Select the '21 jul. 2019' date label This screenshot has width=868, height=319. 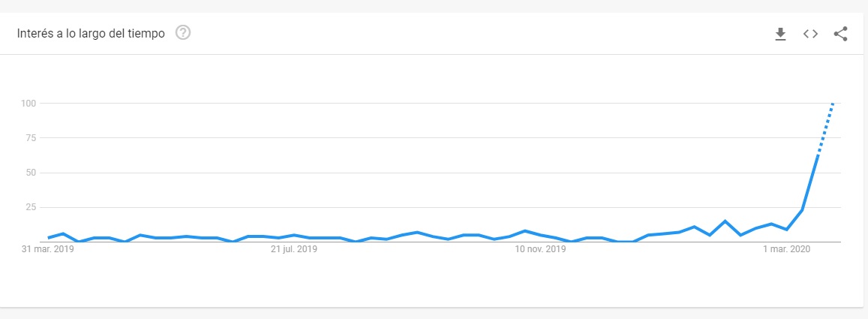pos(293,251)
